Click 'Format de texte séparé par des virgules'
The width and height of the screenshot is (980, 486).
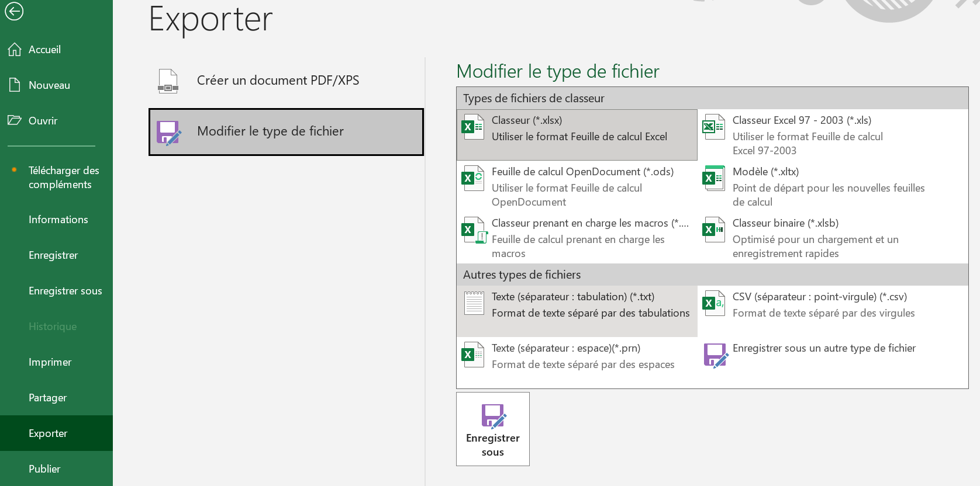824,313
